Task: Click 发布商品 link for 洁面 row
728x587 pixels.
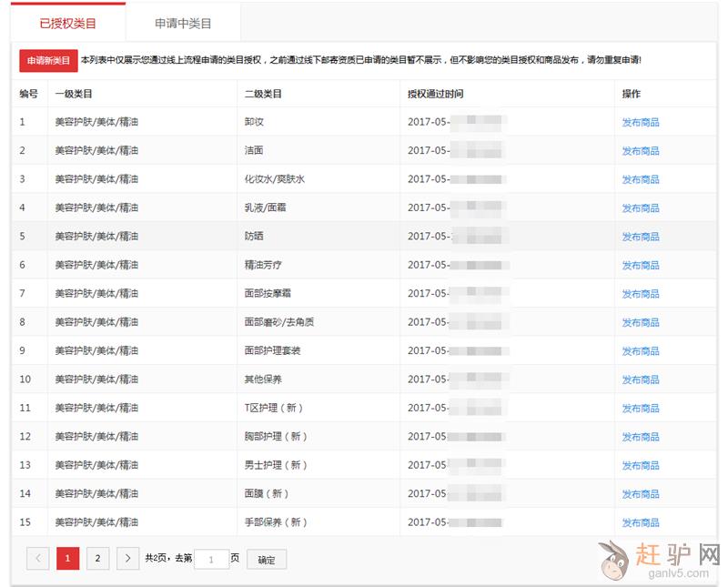Action: tap(641, 151)
